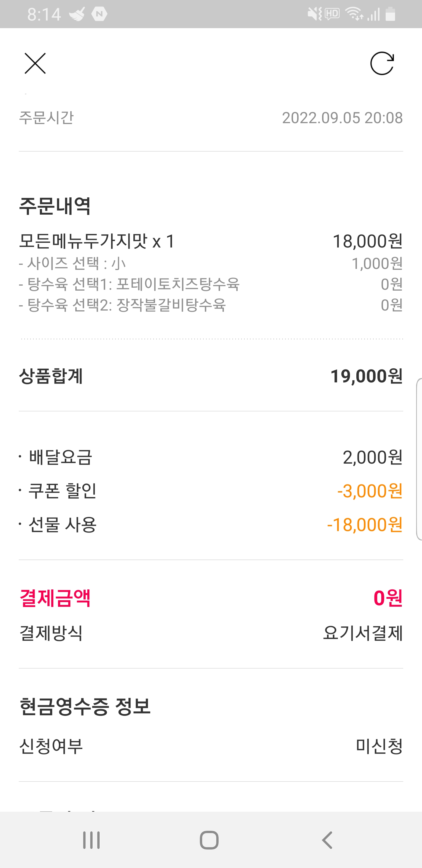Screen dimensions: 422x868
Task: Tap the 주문내역 heading
Action: [x=55, y=206]
